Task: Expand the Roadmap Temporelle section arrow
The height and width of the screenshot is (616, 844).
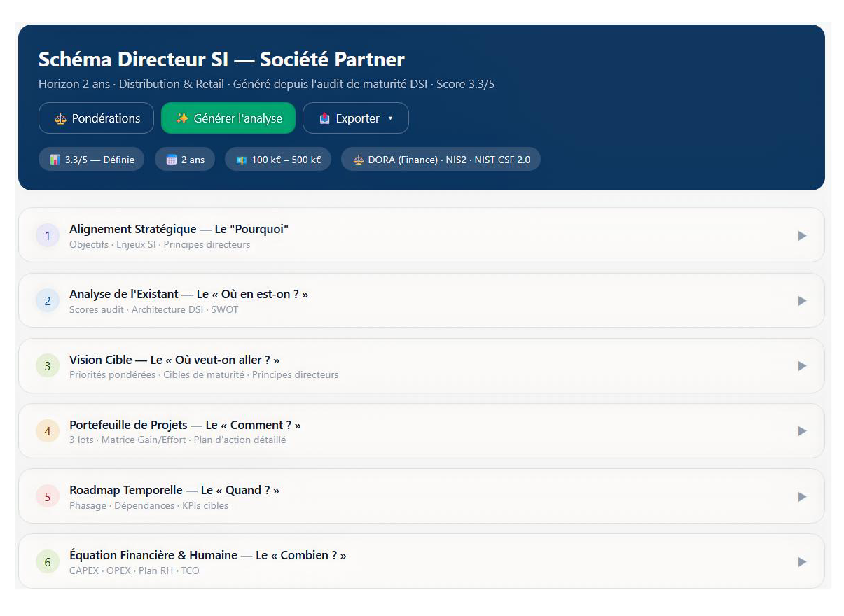Action: pos(802,497)
